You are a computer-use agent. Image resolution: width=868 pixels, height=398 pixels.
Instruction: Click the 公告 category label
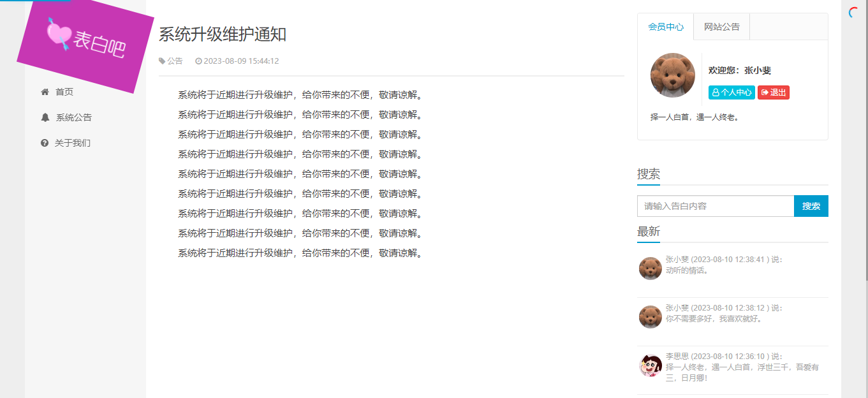tap(175, 61)
